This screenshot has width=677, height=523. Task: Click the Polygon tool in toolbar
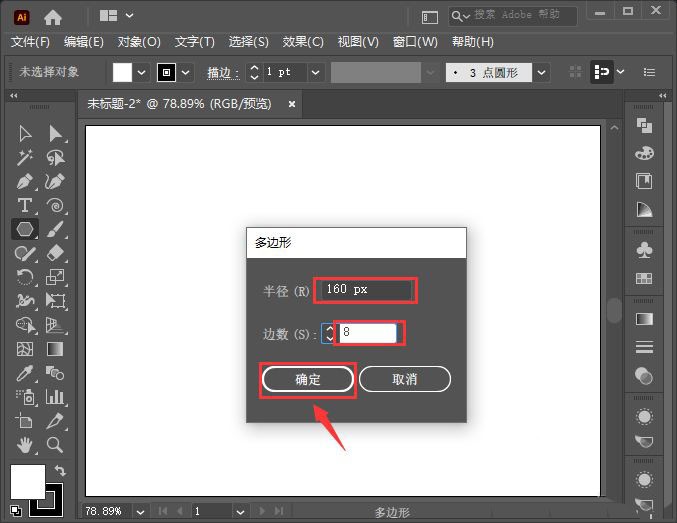click(x=25, y=229)
